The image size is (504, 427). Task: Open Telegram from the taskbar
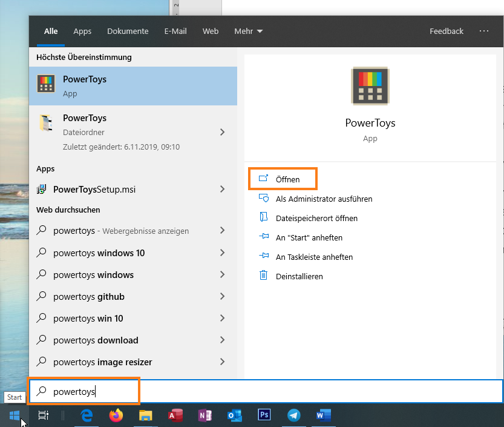click(x=293, y=415)
